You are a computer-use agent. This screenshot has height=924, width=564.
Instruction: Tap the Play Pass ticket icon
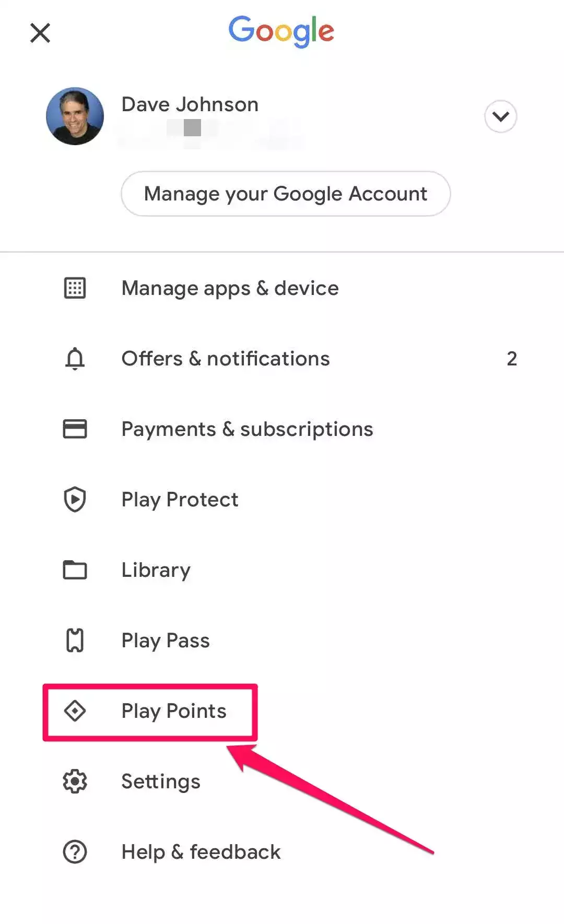pos(75,641)
